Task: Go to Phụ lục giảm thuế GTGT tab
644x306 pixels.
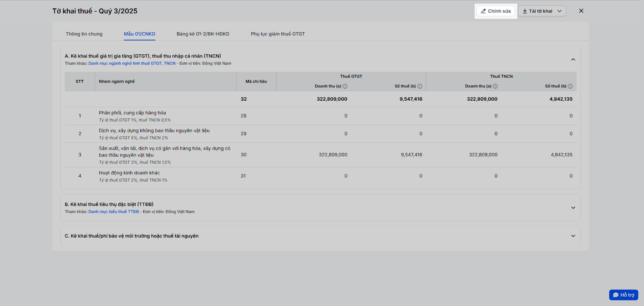Action: click(278, 34)
